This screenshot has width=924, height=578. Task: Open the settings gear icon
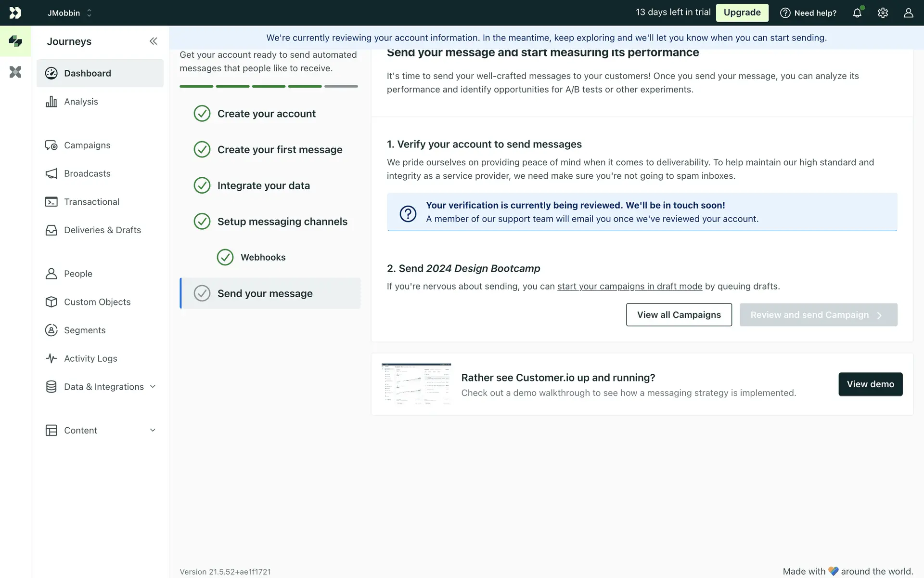coord(883,13)
